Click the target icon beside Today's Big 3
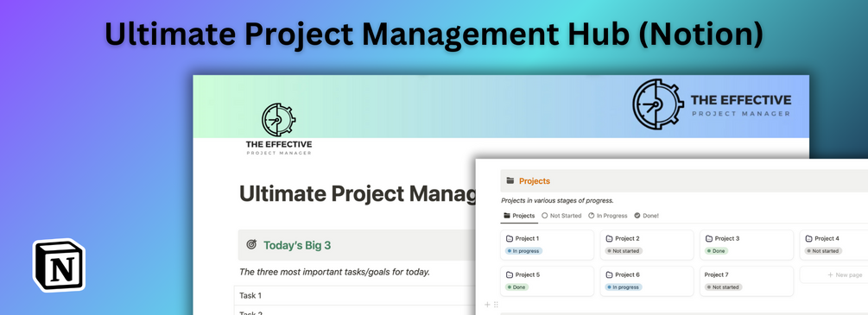This screenshot has width=868, height=315. (x=251, y=244)
